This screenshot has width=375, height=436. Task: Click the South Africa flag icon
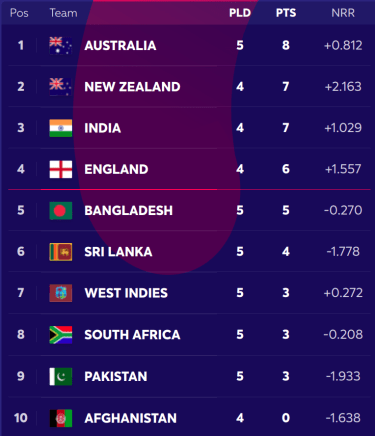(x=61, y=335)
